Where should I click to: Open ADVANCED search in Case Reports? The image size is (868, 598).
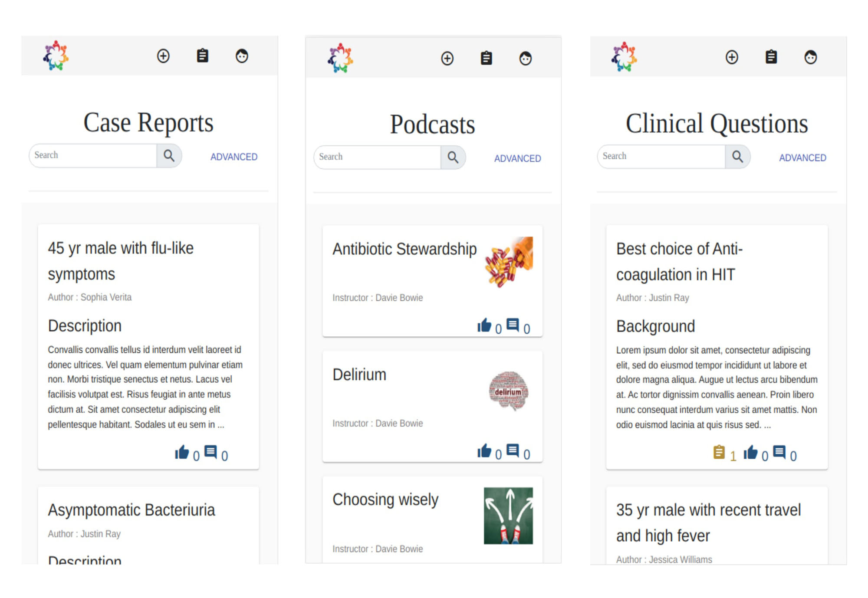coord(234,157)
